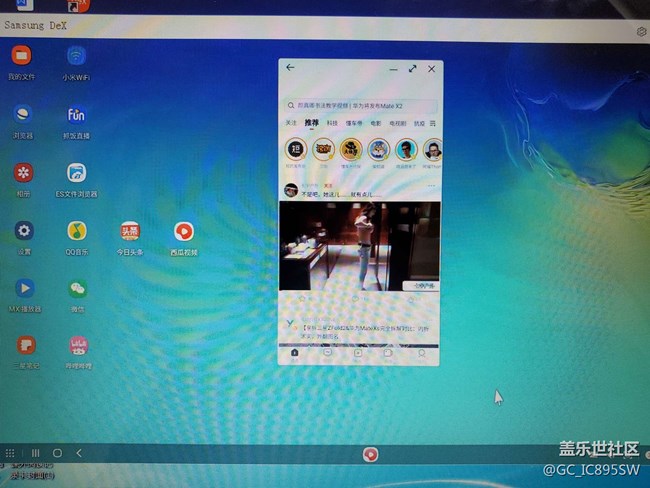Click the back arrow in app window
Image resolution: width=650 pixels, height=488 pixels.
pyautogui.click(x=291, y=68)
